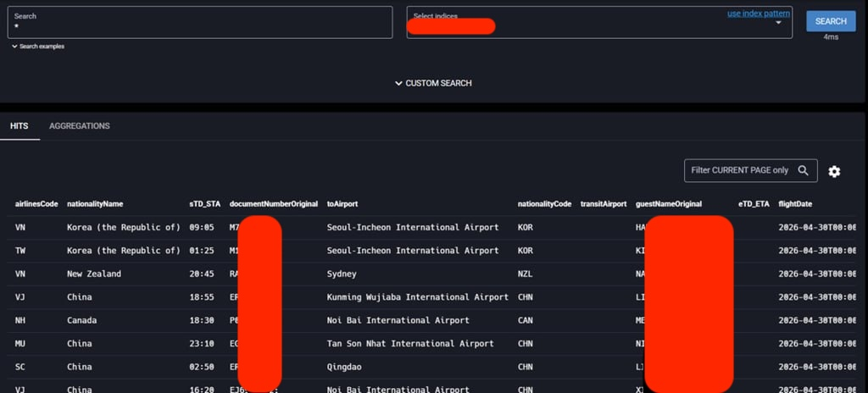Sort by the airlinesCode column header
This screenshot has height=393, width=868.
[36, 204]
